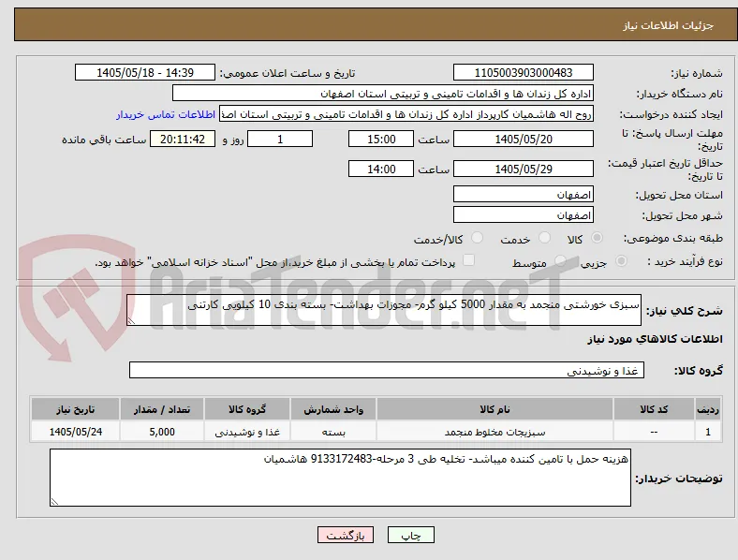Click the کد کالا column header
The image size is (738, 560).
pyautogui.click(x=654, y=409)
